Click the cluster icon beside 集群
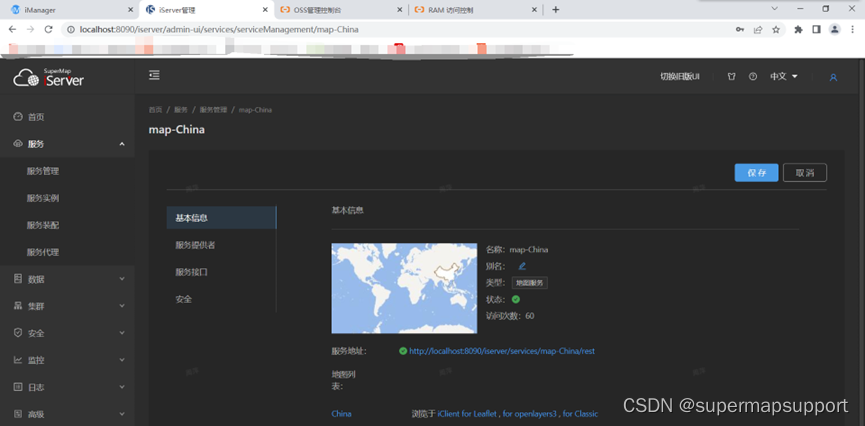Image resolution: width=865 pixels, height=426 pixels. click(18, 306)
